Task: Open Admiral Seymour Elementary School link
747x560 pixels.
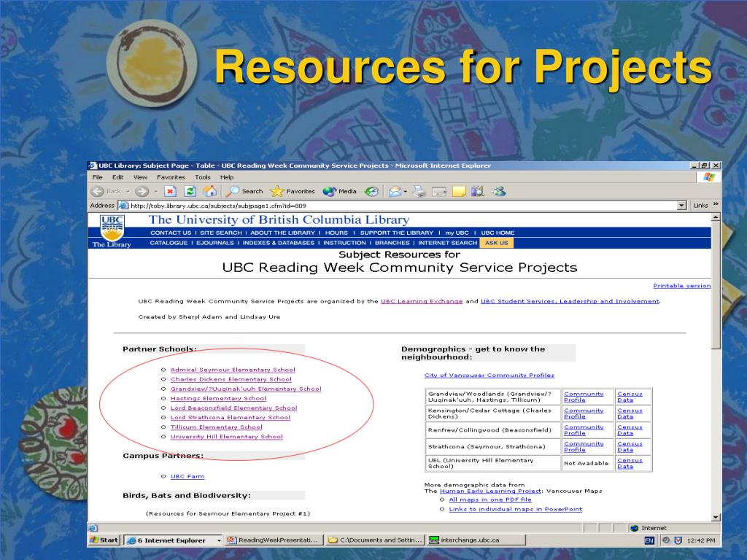Action: pyautogui.click(x=233, y=370)
